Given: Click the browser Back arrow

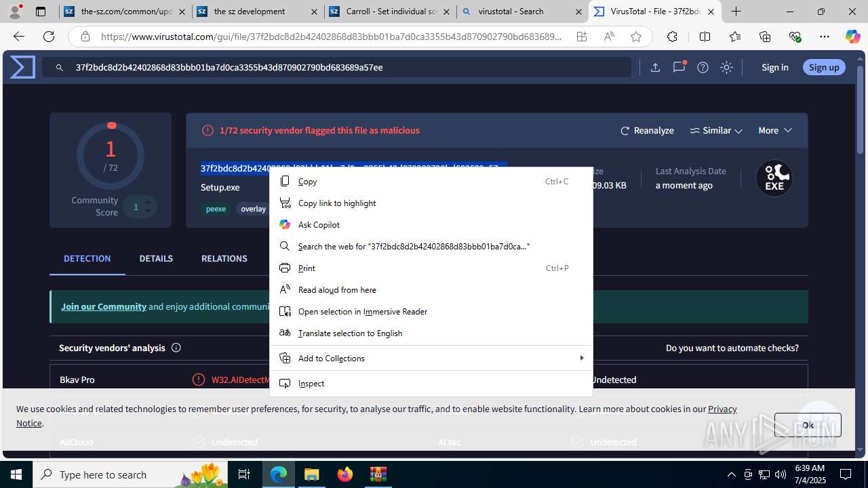Looking at the screenshot, I should pos(19,37).
